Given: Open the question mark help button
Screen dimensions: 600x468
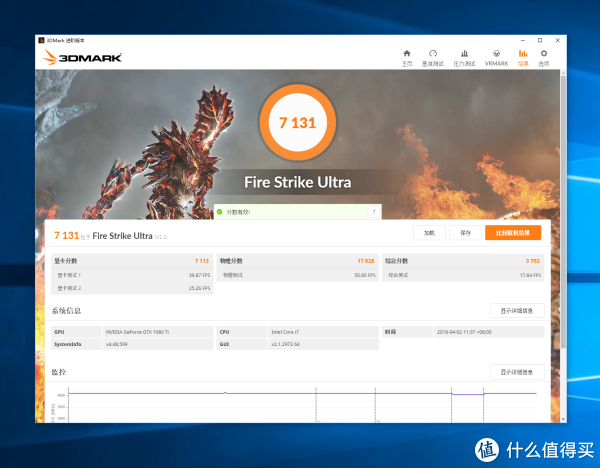Looking at the screenshot, I should coord(374,212).
